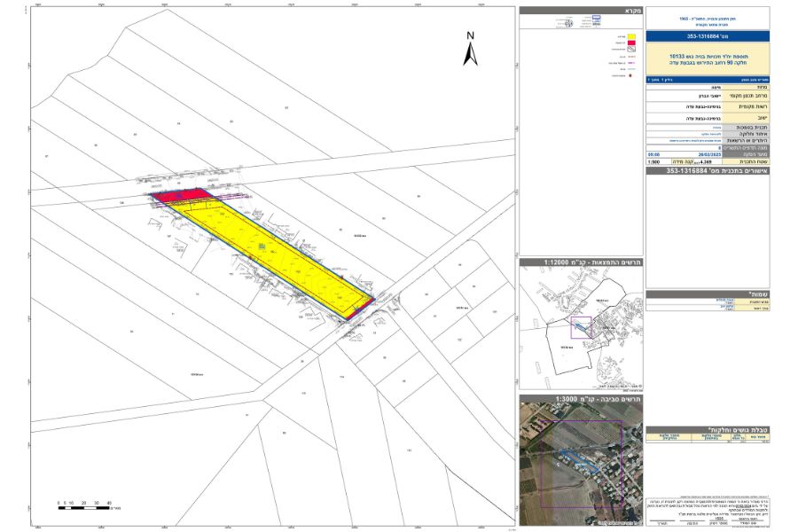Click the purple rectangle on location map

[580, 326]
